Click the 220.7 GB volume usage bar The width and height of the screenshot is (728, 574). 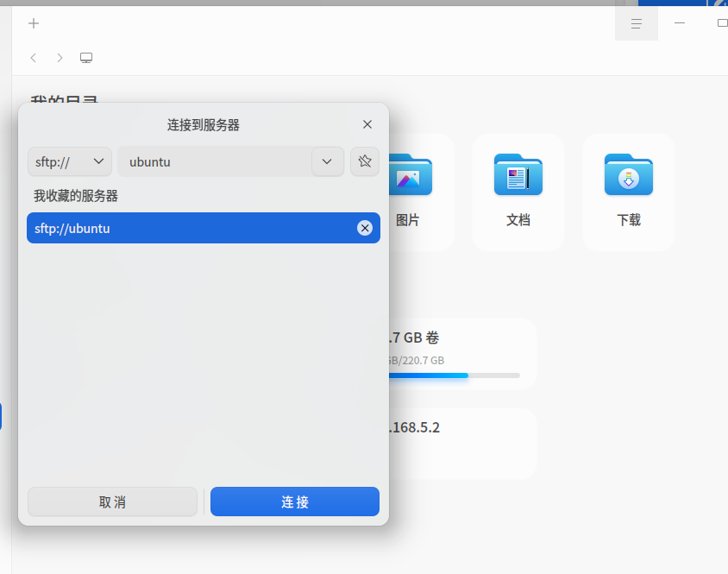(454, 375)
